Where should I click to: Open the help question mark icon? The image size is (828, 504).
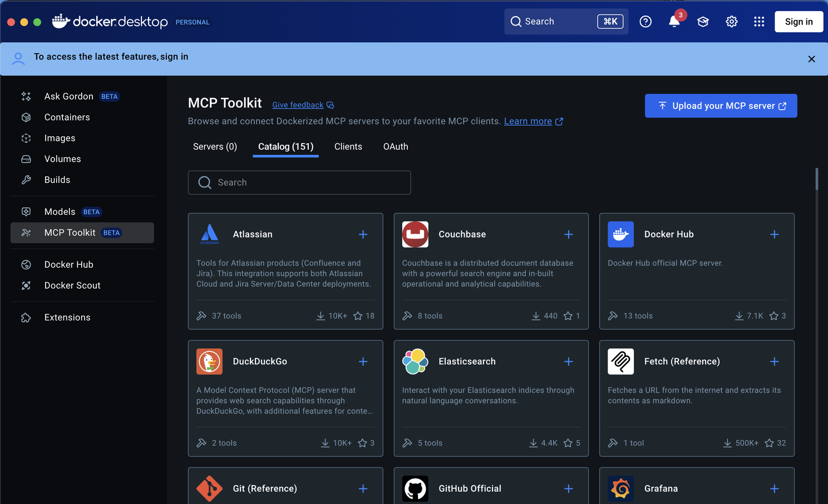[645, 22]
